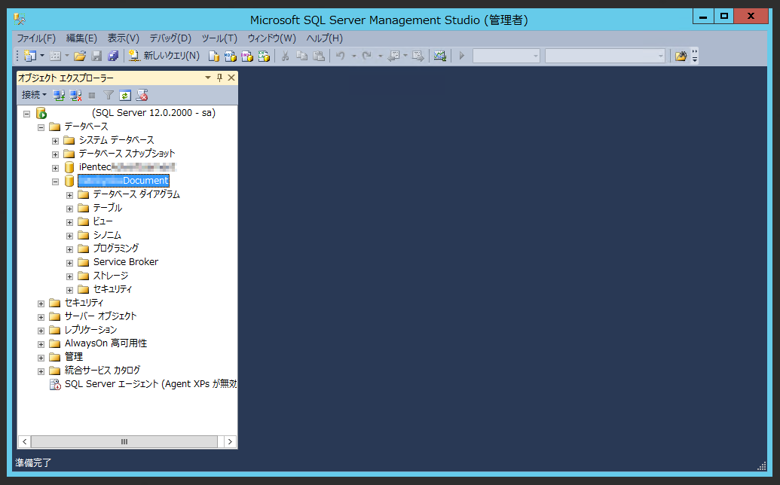Click the Save All toolbar icon

coord(113,56)
